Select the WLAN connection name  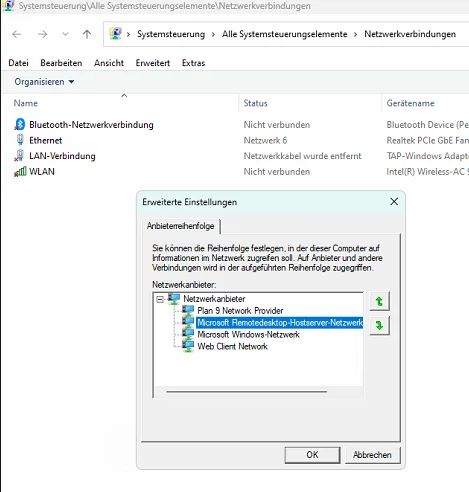pos(42,172)
